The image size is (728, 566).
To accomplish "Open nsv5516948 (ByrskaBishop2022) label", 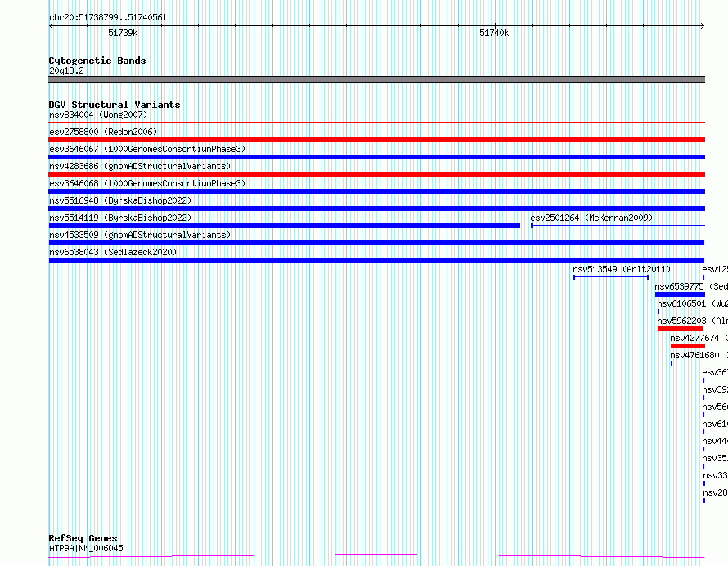I will [x=120, y=200].
